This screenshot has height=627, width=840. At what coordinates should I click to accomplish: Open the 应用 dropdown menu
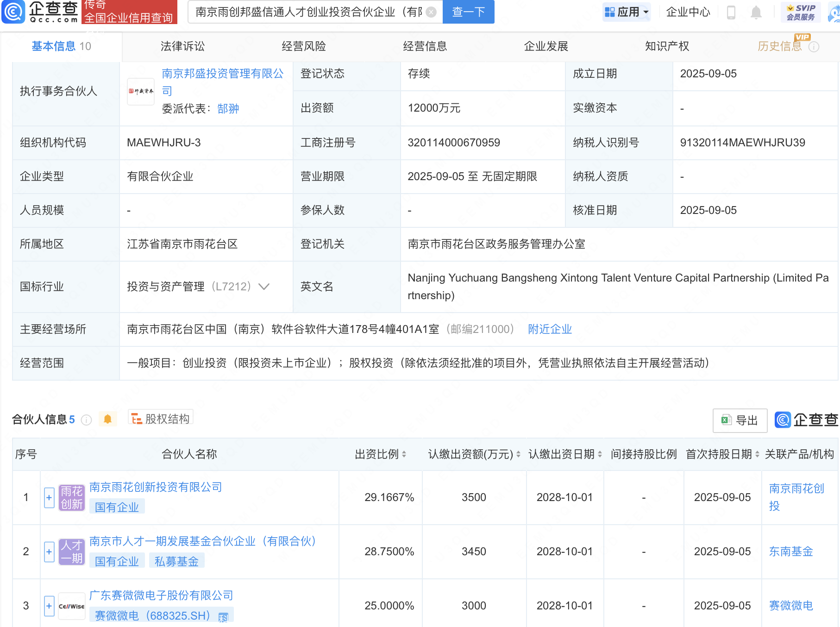[627, 12]
